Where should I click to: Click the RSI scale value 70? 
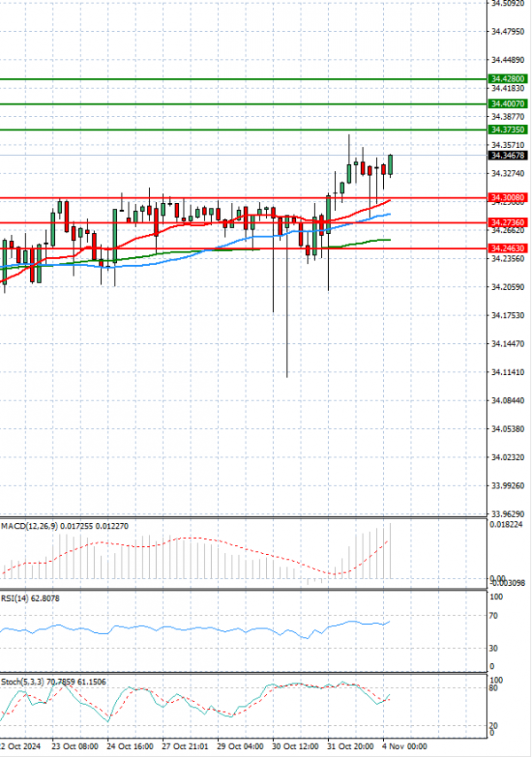coord(493,616)
